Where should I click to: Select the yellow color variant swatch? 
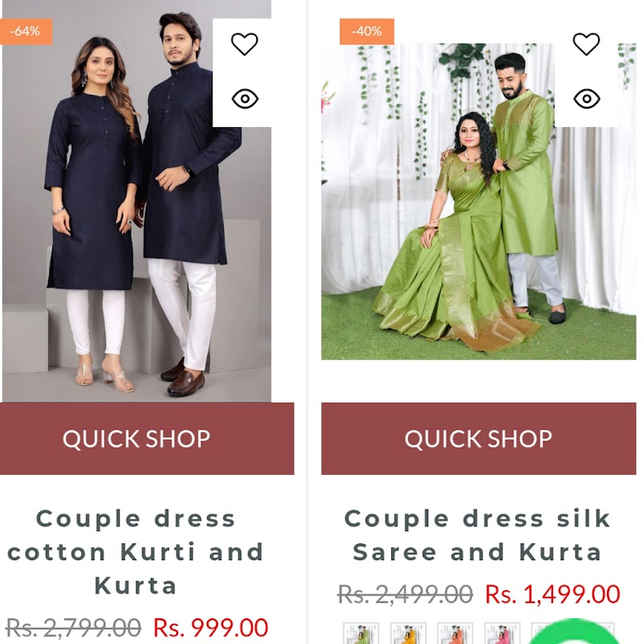point(408,634)
